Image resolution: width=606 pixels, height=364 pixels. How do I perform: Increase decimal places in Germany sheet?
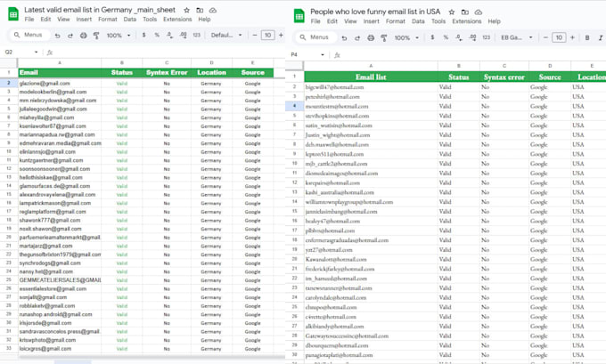(184, 35)
